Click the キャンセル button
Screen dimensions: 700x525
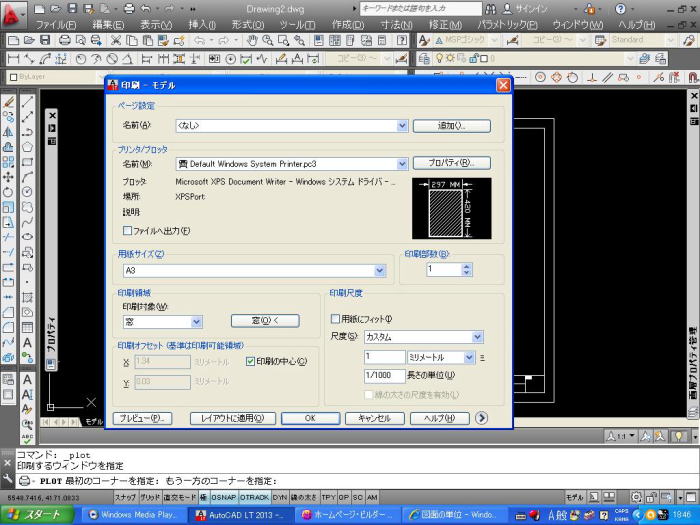pyautogui.click(x=375, y=418)
